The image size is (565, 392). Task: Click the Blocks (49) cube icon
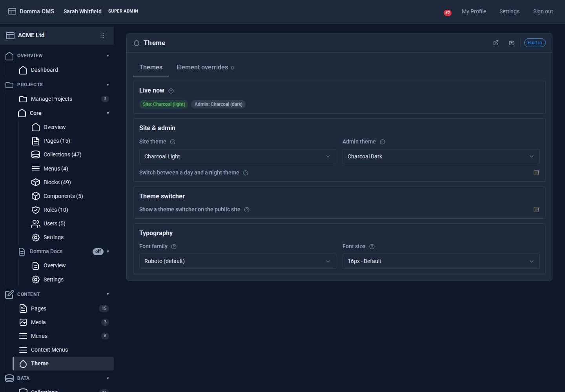click(36, 183)
